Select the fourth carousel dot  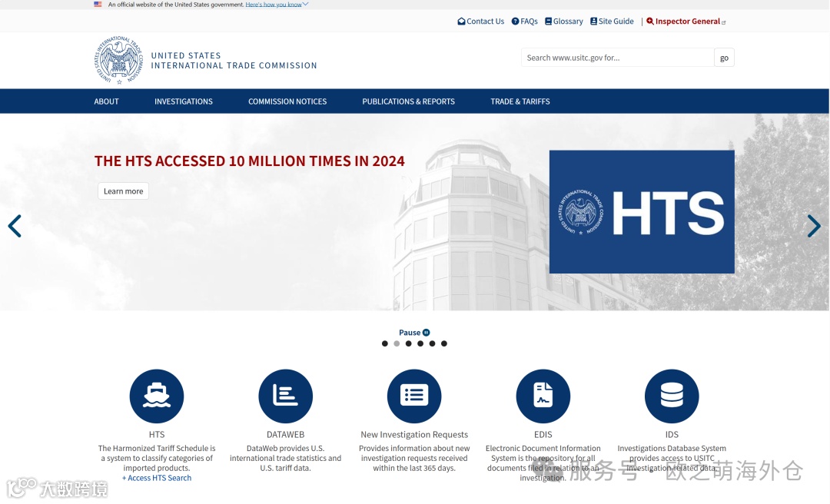(420, 343)
